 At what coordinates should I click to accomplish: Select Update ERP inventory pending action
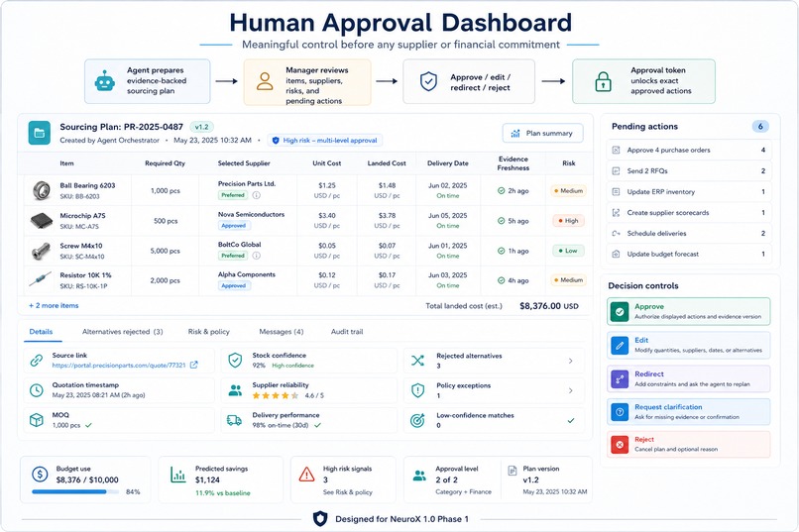pyautogui.click(x=688, y=191)
